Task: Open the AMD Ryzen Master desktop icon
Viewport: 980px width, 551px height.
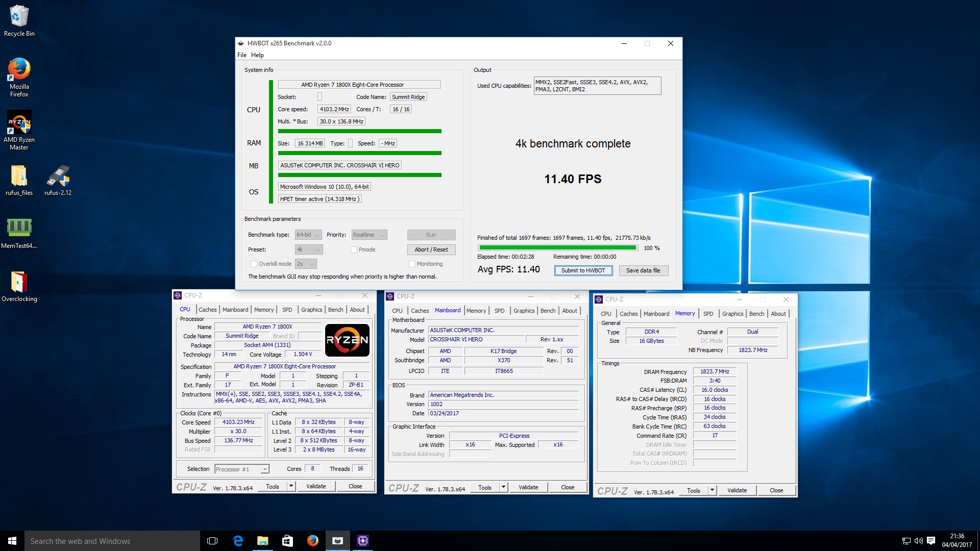Action: [x=19, y=131]
